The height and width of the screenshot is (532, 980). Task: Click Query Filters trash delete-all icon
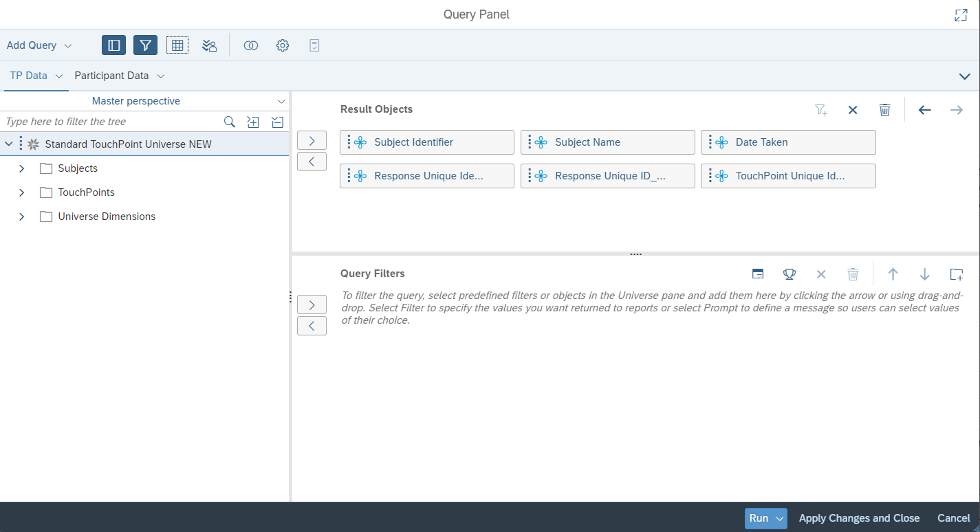point(853,274)
